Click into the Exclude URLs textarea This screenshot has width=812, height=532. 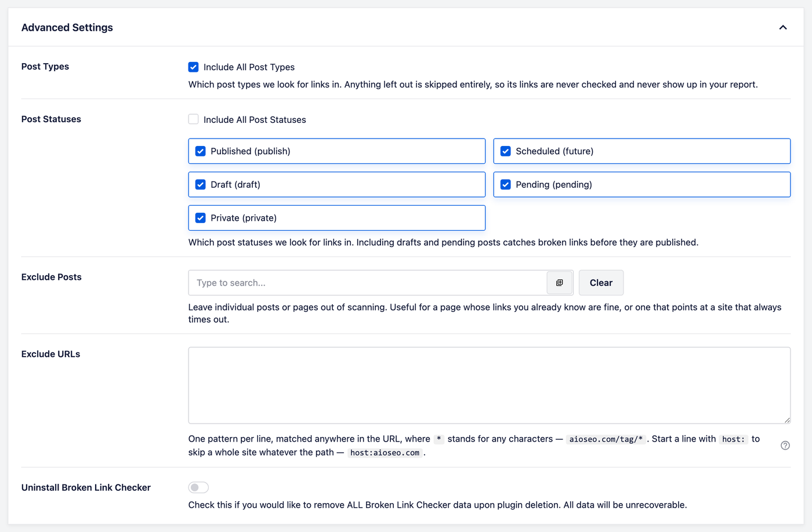[490, 385]
